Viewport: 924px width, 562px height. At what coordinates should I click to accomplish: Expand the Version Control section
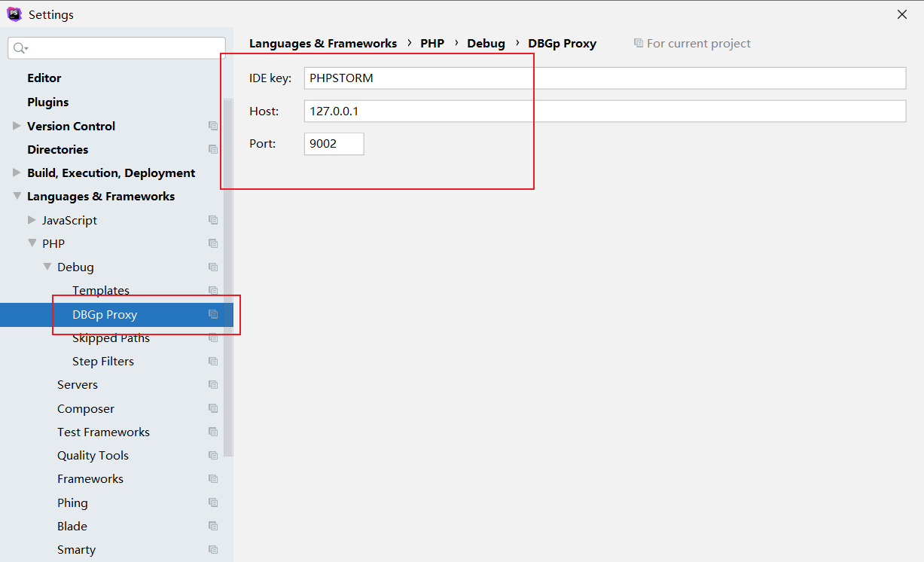[x=17, y=126]
